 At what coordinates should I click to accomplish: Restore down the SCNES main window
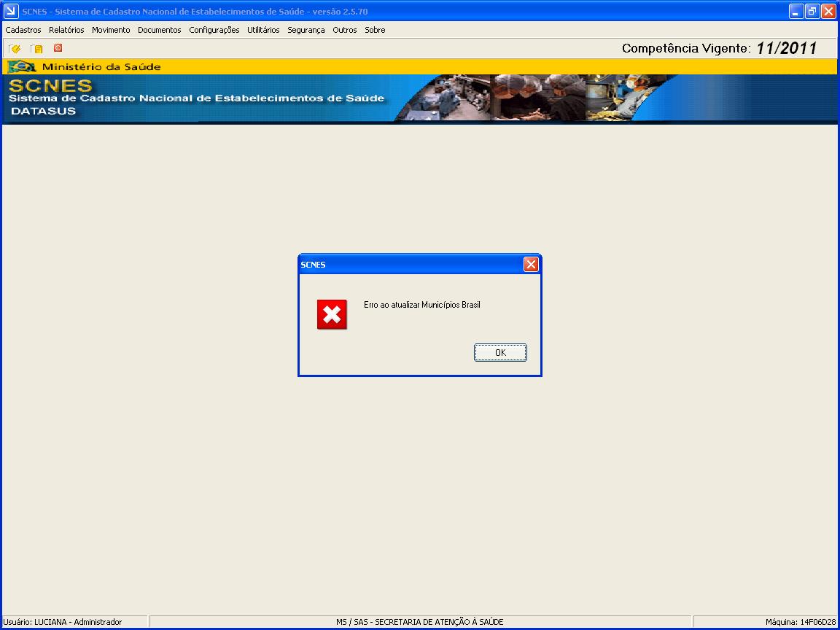point(812,11)
